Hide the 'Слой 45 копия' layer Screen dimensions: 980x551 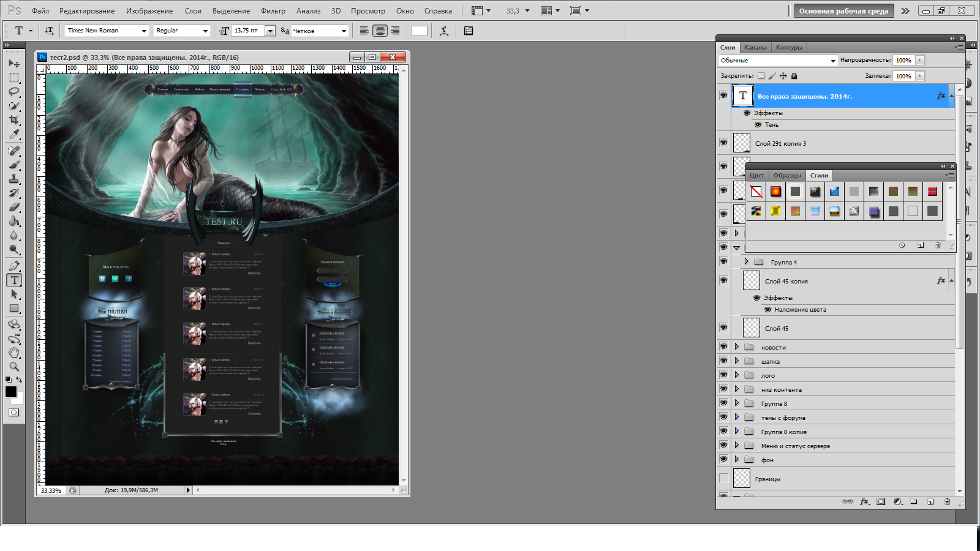(723, 280)
